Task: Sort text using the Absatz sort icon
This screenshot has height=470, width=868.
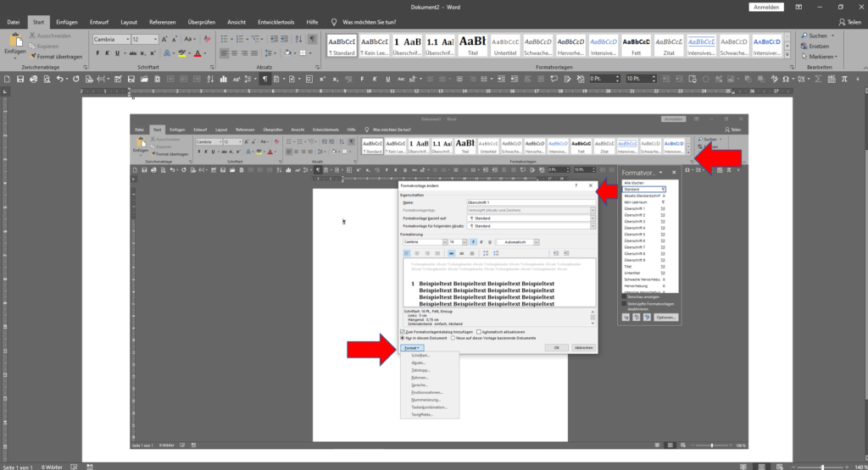Action: tap(299, 39)
